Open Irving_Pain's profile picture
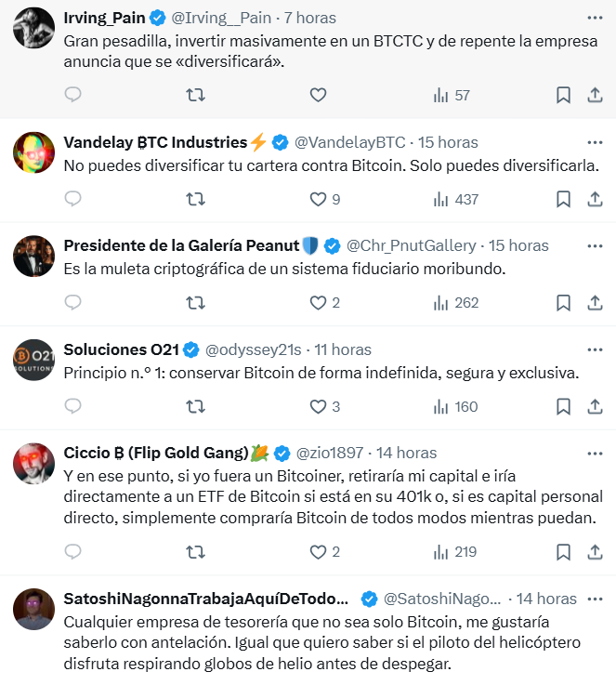Image resolution: width=616 pixels, height=685 pixels. [x=34, y=28]
